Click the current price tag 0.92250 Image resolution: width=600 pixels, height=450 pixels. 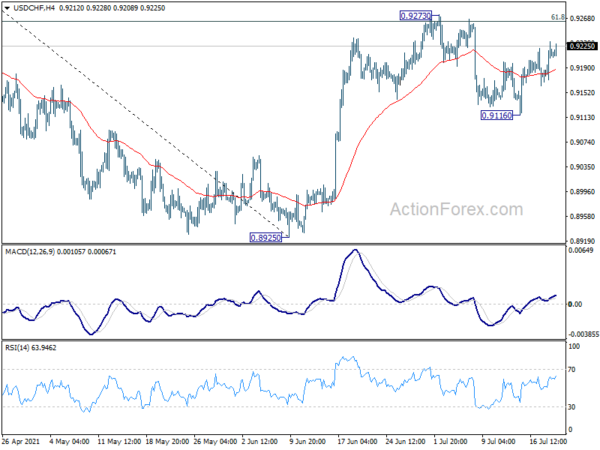[x=582, y=46]
